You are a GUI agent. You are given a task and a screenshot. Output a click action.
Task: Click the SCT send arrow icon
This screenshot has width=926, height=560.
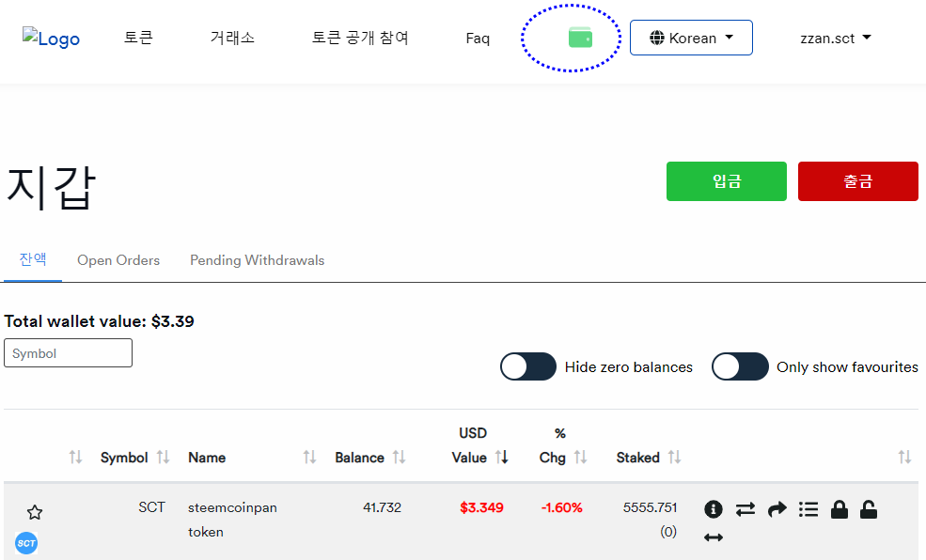(x=777, y=508)
